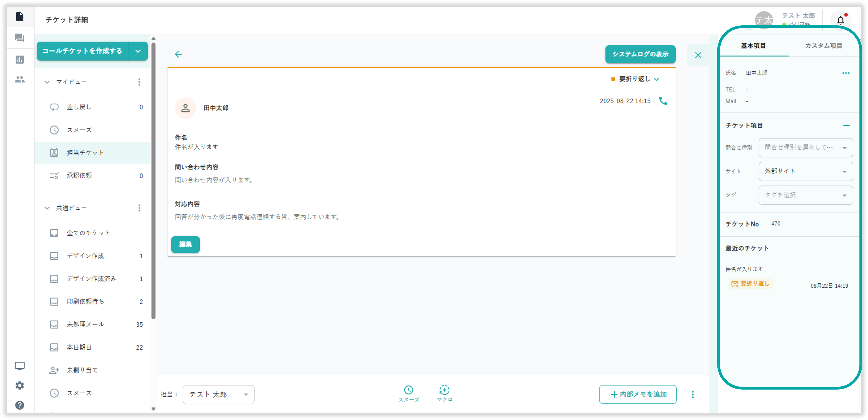This screenshot has width=868, height=420.
Task: Open the chat conversations sidebar icon
Action: pos(20,38)
